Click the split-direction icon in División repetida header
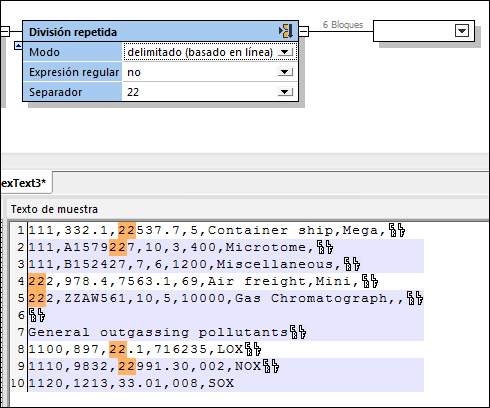 pyautogui.click(x=286, y=31)
